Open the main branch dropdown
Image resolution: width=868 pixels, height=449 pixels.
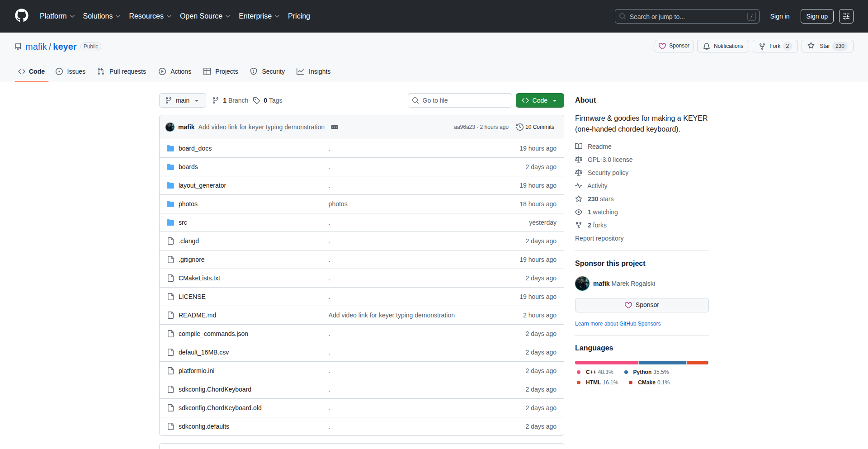182,100
